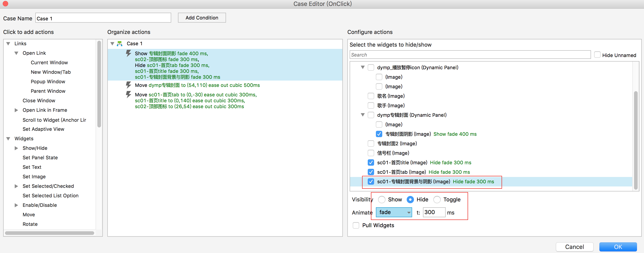
Task: Collapse the Links section
Action: click(x=8, y=44)
